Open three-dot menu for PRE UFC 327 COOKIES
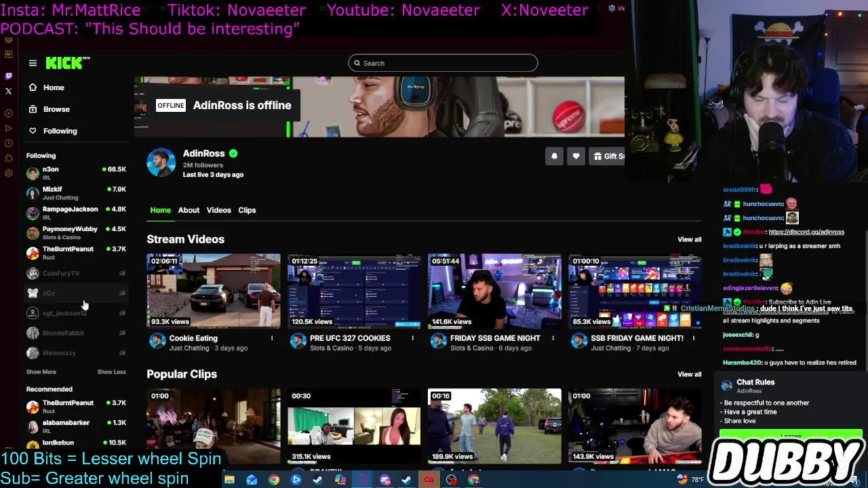 click(412, 338)
